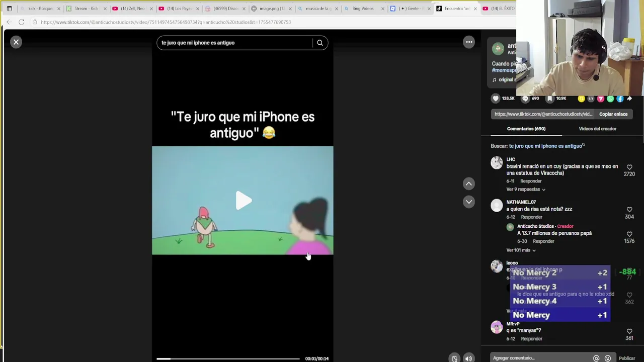The width and height of the screenshot is (644, 362).
Task: Seek along the video progress bar
Action: pyautogui.click(x=228, y=358)
